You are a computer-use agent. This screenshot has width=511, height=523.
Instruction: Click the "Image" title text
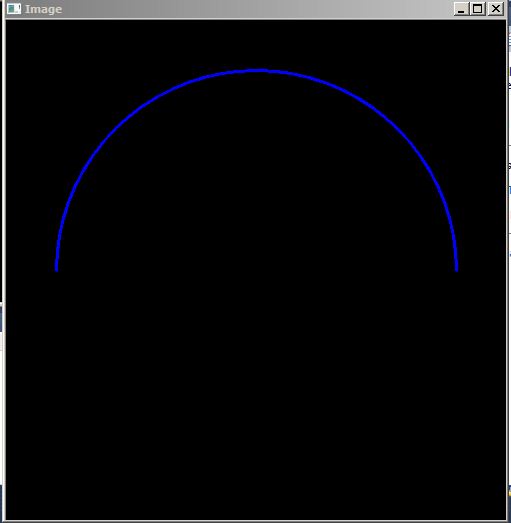[43, 9]
